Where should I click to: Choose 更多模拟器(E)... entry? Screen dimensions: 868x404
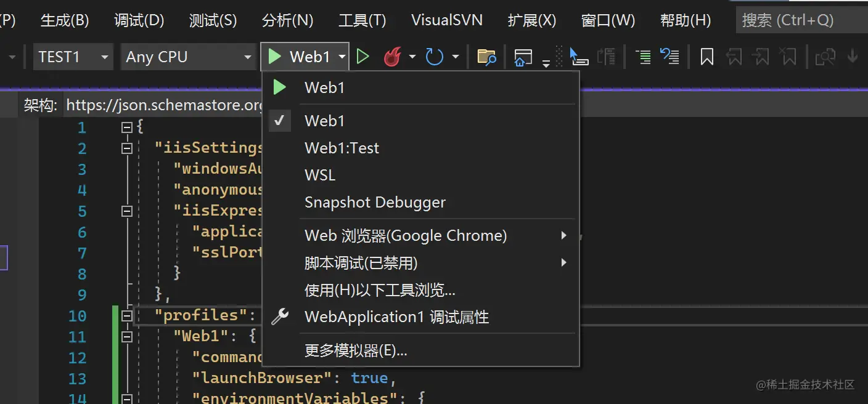coord(421,351)
